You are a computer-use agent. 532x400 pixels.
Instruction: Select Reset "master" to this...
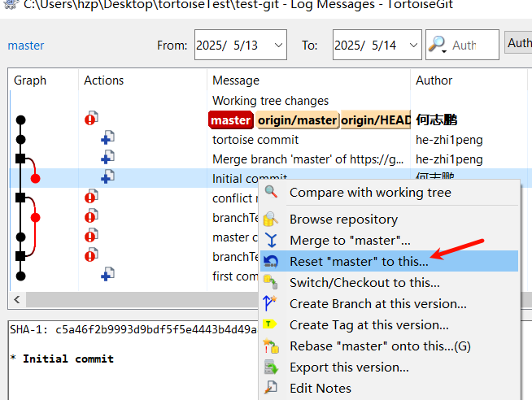click(389, 261)
